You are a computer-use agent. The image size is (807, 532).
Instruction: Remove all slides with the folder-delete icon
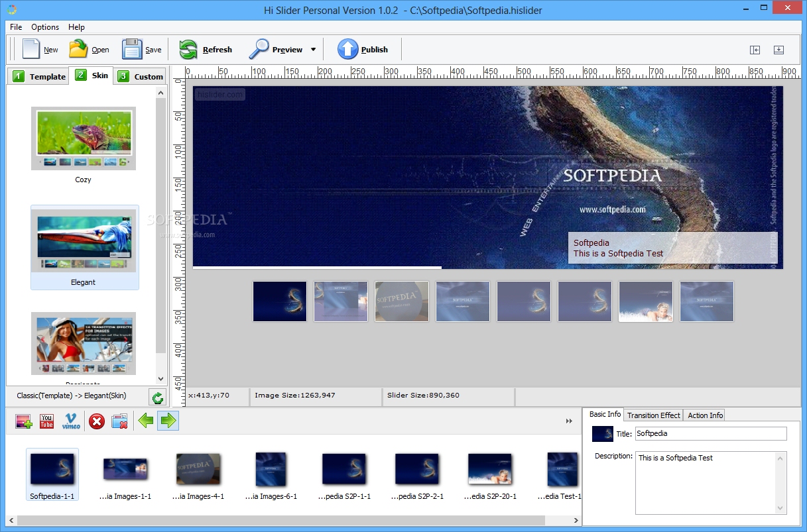click(119, 421)
